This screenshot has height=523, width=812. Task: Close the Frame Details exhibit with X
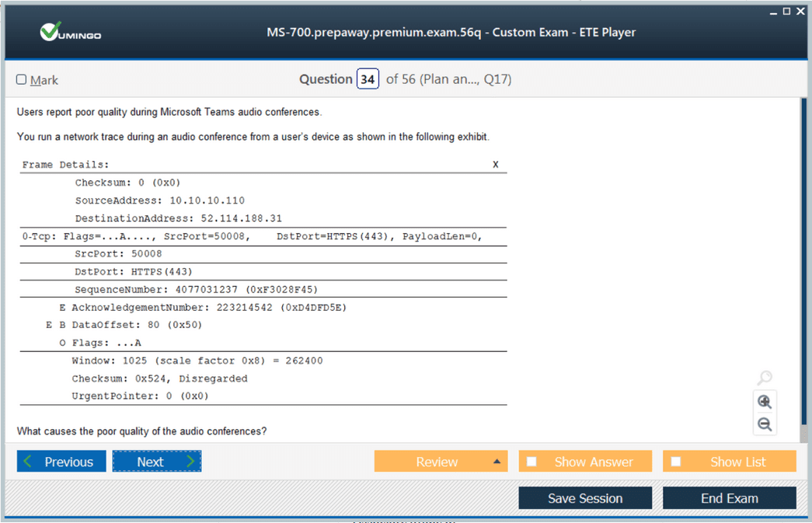click(495, 165)
